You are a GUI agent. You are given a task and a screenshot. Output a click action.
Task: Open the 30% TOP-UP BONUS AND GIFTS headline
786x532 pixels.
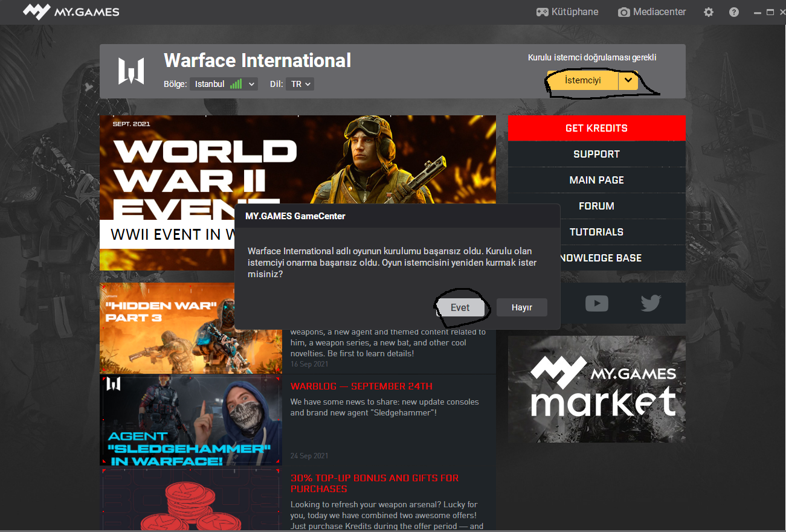[x=375, y=484]
